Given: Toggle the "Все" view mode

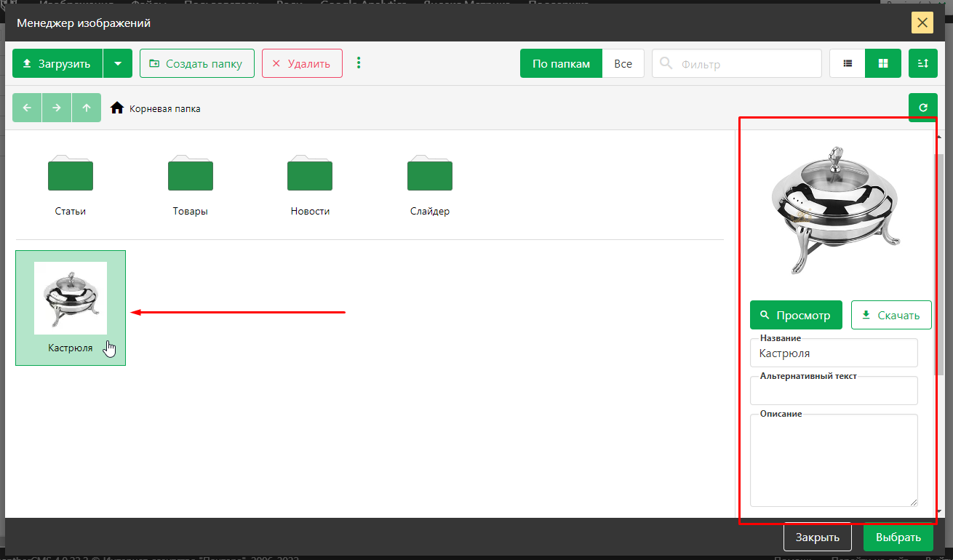Looking at the screenshot, I should 623,63.
